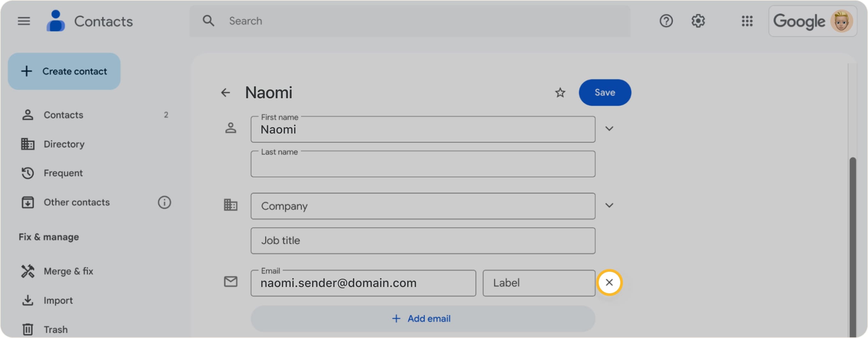This screenshot has width=868, height=338.
Task: Click the info icon beside Other contacts
Action: [x=164, y=202]
